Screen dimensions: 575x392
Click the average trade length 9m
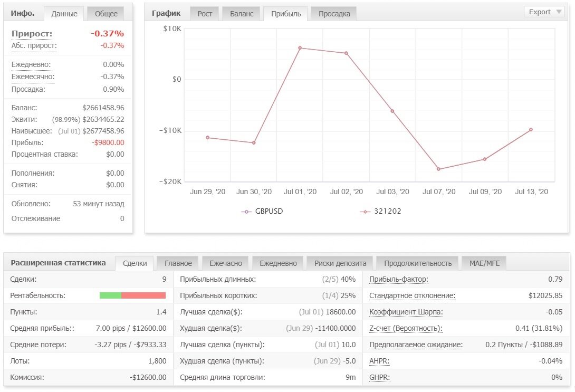point(351,377)
